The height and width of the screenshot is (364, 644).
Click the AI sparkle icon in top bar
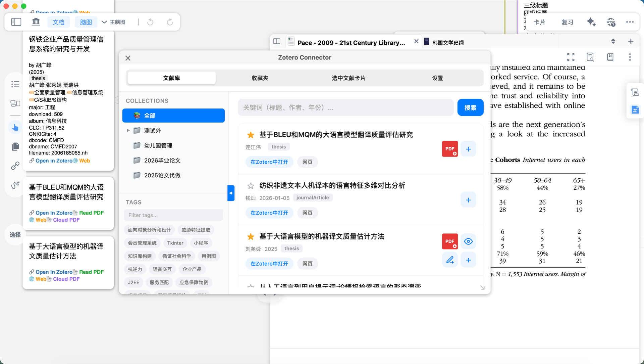click(x=591, y=22)
